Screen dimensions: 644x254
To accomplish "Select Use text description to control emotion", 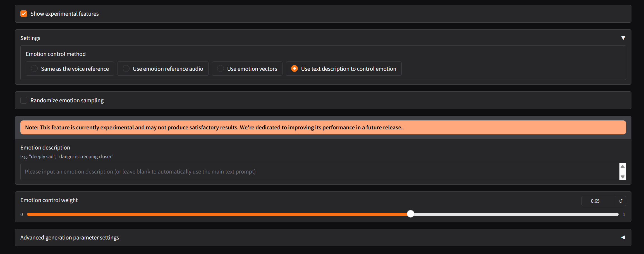I will (295, 69).
